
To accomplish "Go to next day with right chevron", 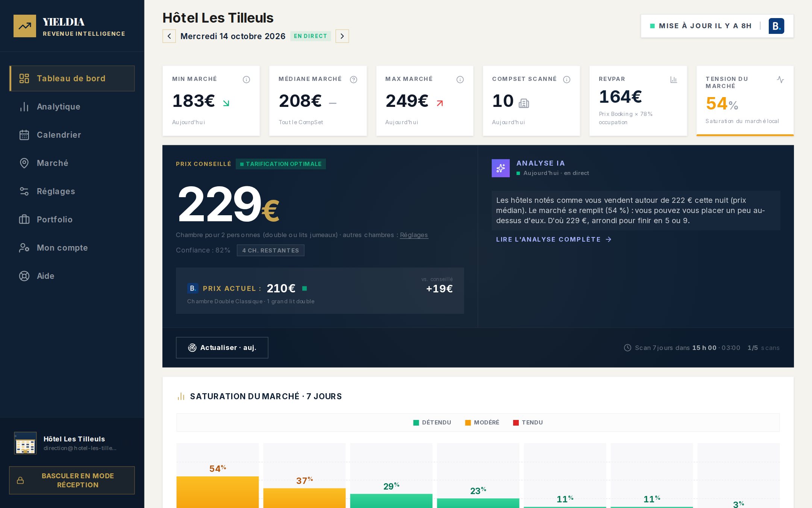I will pyautogui.click(x=342, y=36).
